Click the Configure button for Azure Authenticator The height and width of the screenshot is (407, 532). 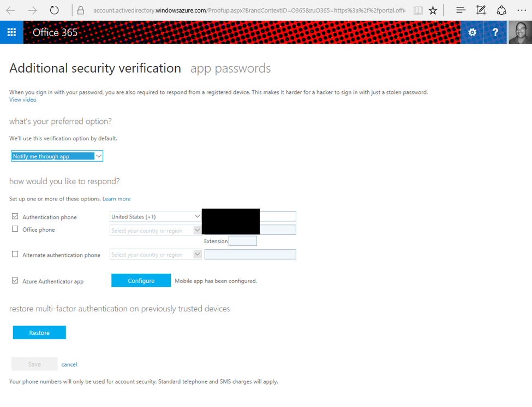point(141,280)
